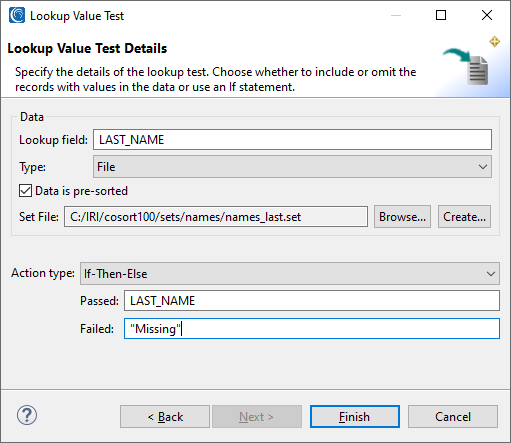
Task: Go back with the Back button
Action: (x=165, y=416)
